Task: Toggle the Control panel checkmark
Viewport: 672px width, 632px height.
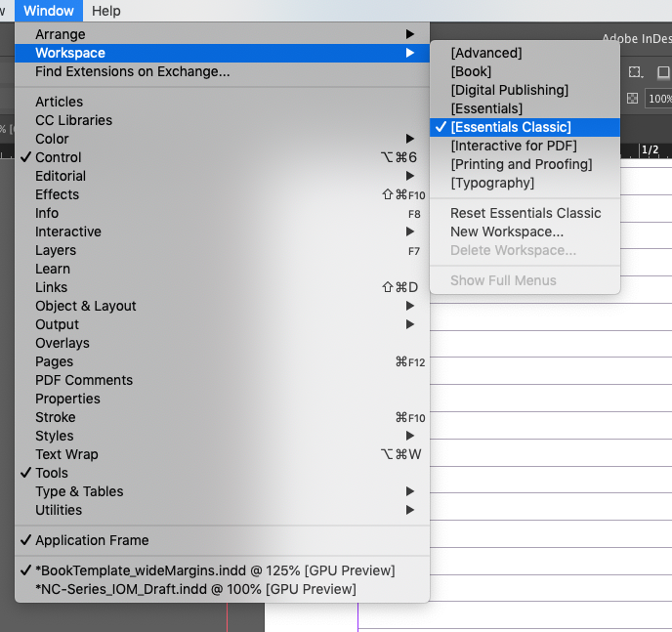Action: pyautogui.click(x=222, y=157)
